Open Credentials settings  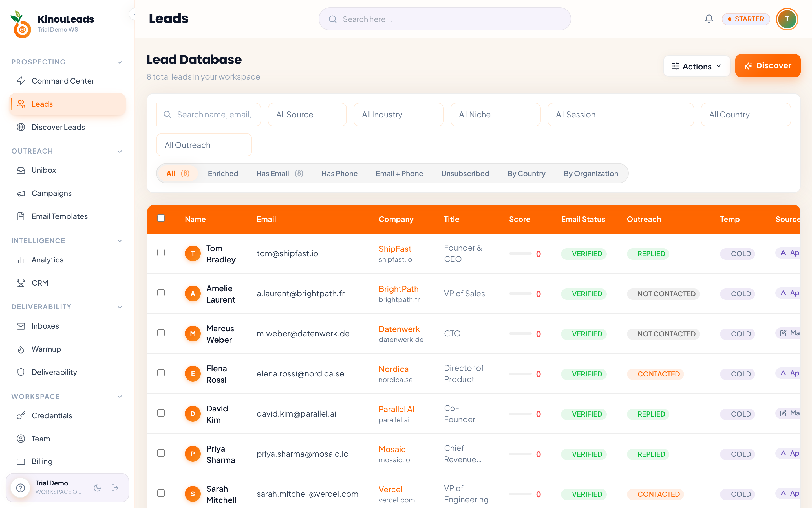tap(67, 416)
